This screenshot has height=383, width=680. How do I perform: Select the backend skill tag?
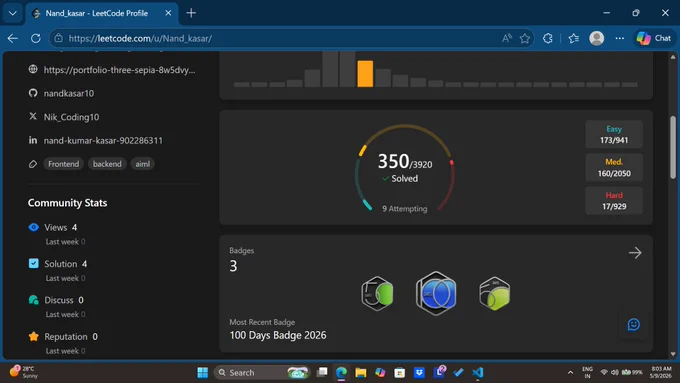tap(107, 164)
